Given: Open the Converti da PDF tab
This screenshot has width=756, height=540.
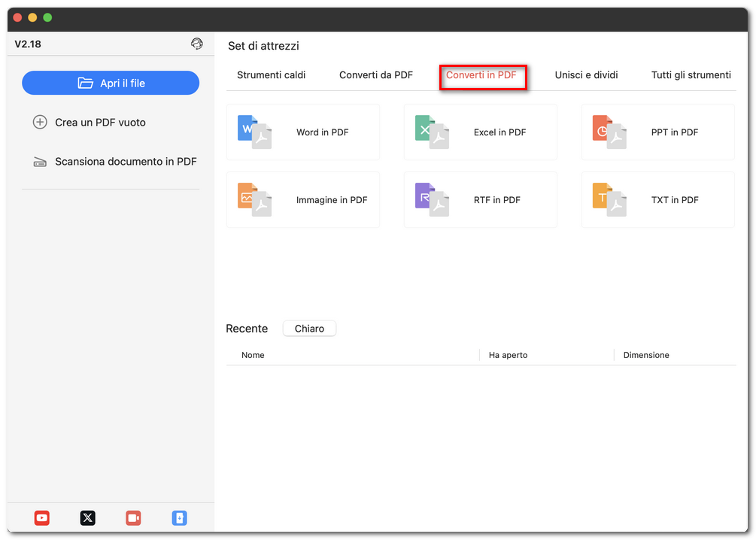Looking at the screenshot, I should [x=375, y=74].
